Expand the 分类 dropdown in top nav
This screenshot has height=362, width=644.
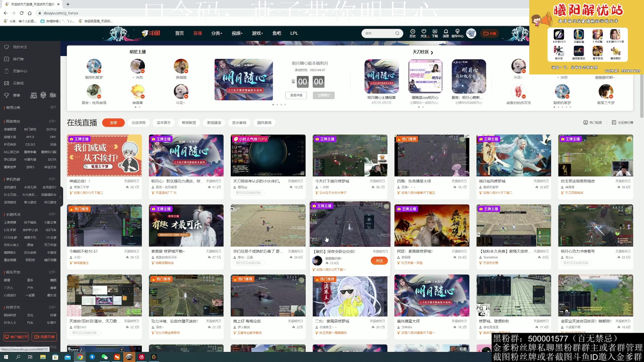[x=217, y=33]
